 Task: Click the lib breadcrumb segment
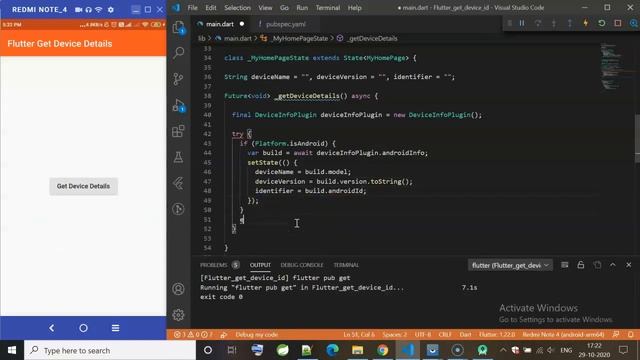[x=202, y=38]
